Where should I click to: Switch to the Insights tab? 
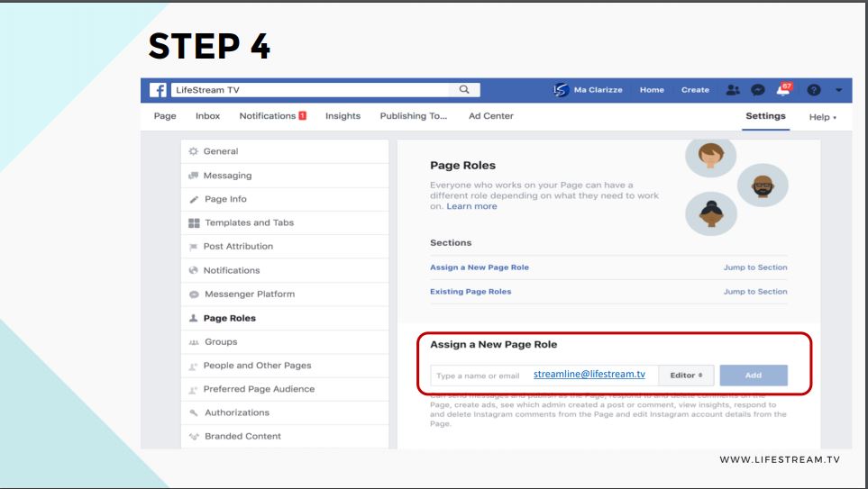(343, 116)
